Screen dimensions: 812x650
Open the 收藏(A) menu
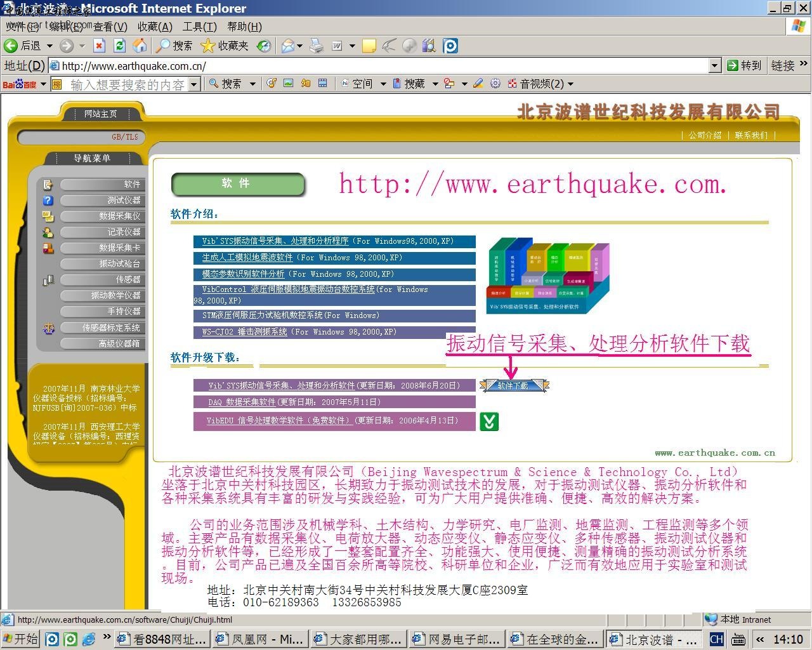pyautogui.click(x=155, y=27)
